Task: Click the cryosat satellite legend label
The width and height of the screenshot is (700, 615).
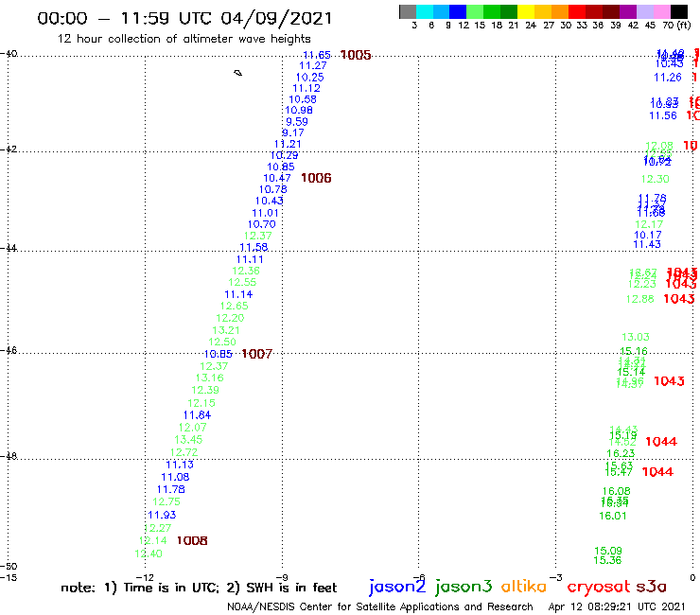Action: point(598,588)
